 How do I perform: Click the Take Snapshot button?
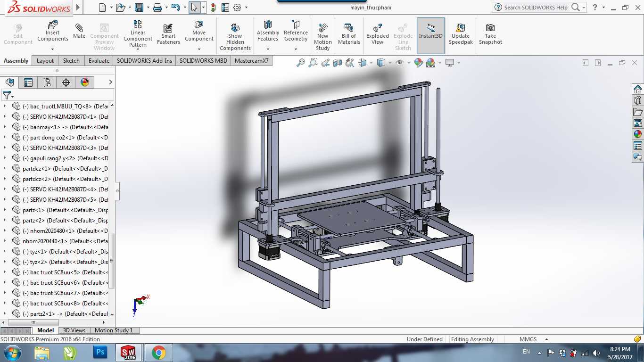pos(490,34)
